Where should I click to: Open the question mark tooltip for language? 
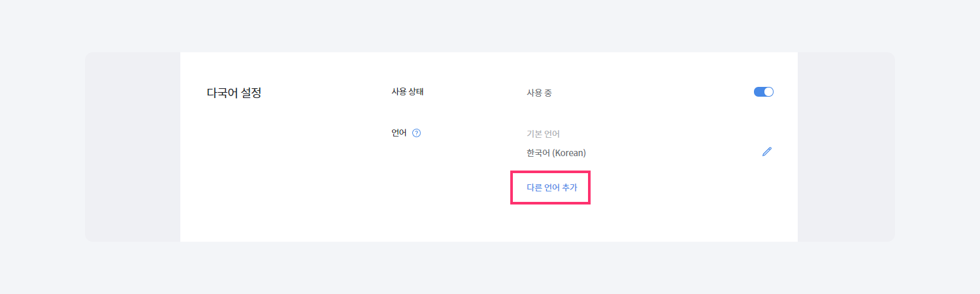[417, 133]
